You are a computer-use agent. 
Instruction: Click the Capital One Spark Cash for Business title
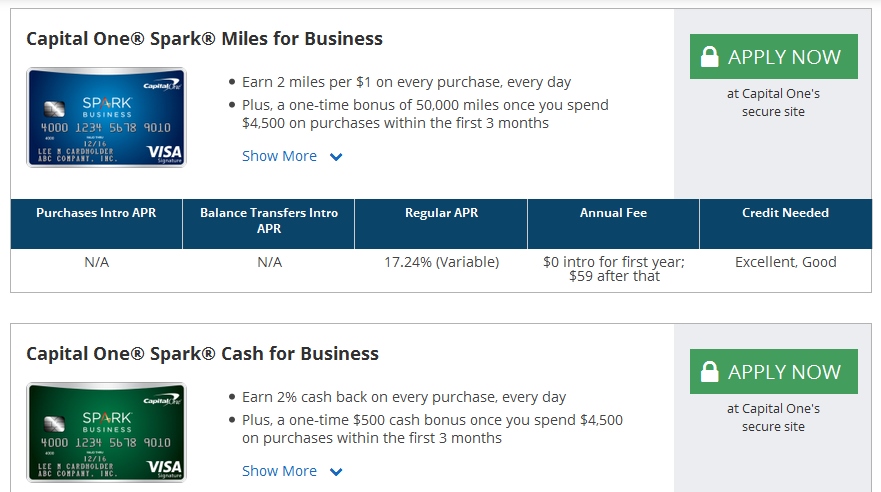click(x=202, y=354)
